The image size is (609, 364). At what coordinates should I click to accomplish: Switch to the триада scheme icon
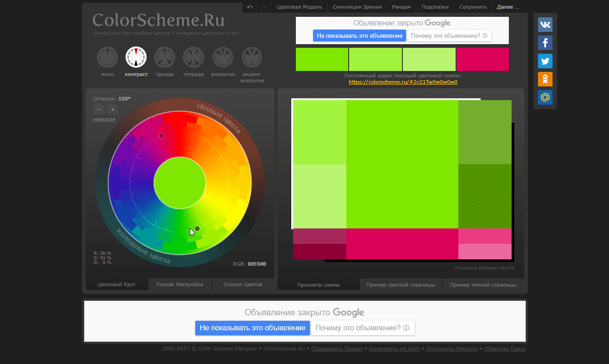164,57
